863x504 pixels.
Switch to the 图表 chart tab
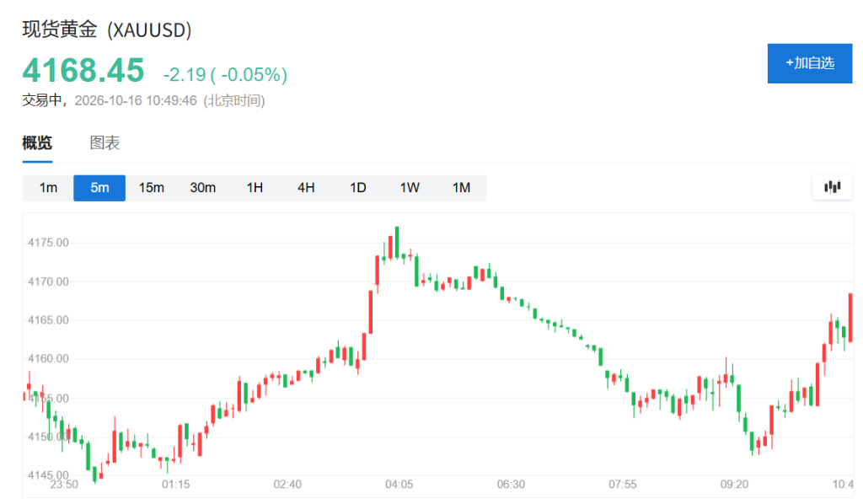[x=105, y=143]
